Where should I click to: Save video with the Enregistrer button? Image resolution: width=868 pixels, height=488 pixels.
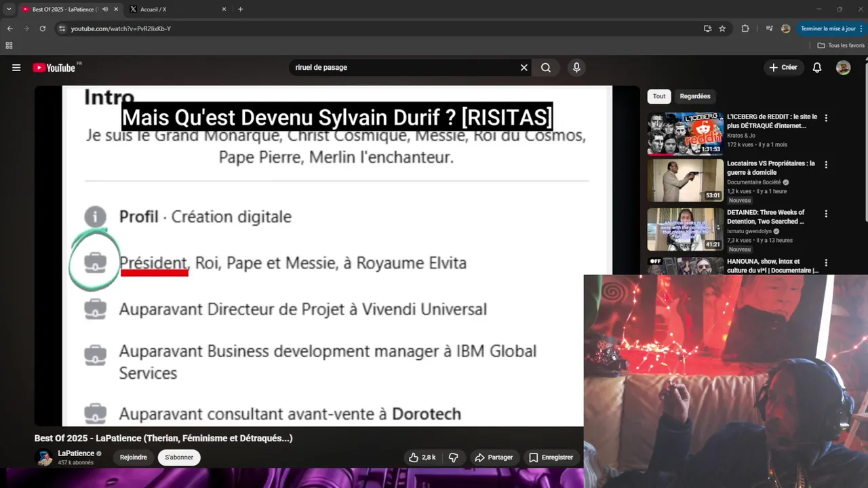coord(551,457)
